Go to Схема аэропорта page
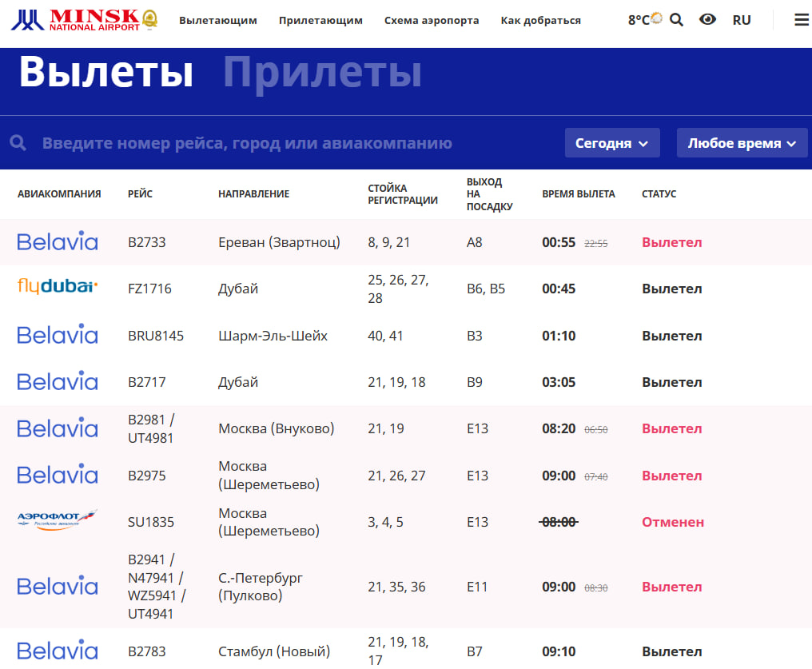The width and height of the screenshot is (812, 669). 432,20
